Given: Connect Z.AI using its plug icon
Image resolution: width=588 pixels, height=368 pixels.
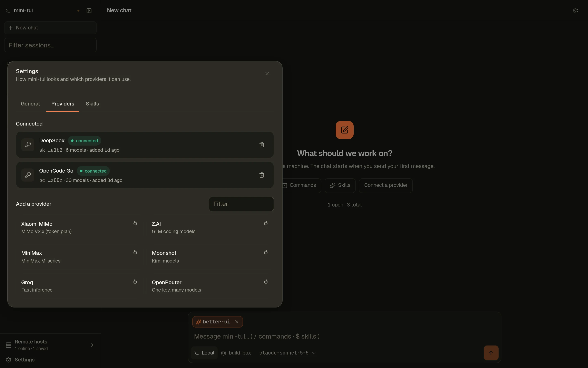Looking at the screenshot, I should (x=266, y=223).
